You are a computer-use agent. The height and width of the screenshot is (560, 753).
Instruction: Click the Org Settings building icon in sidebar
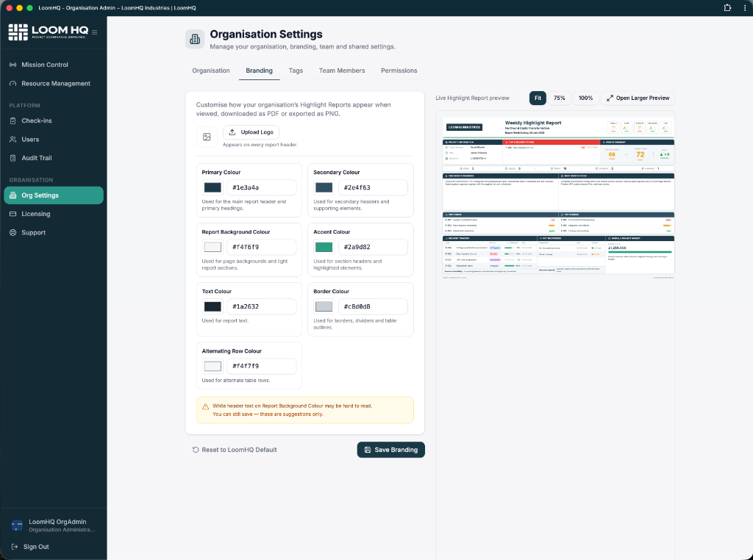pos(13,195)
